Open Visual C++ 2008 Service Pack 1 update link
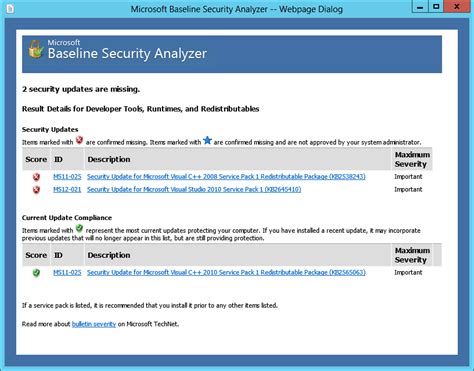 coord(226,177)
